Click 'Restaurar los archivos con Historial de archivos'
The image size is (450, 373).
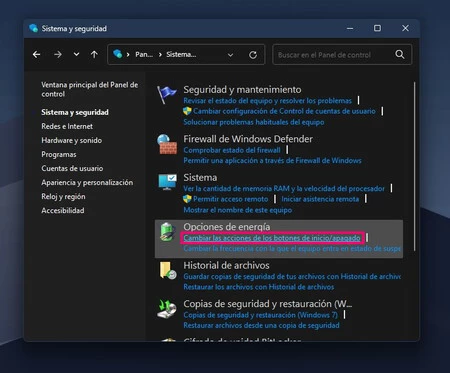coord(258,287)
